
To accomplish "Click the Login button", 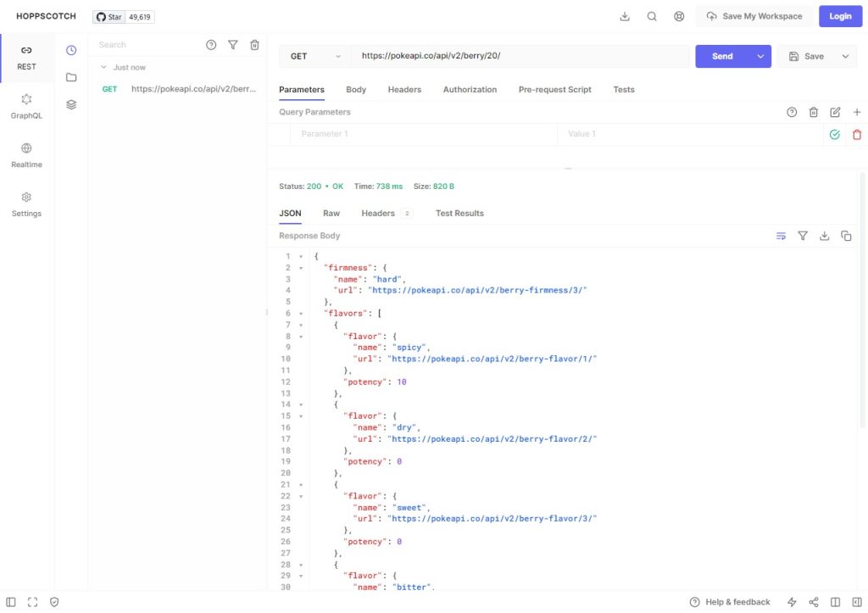I will 840,17.
